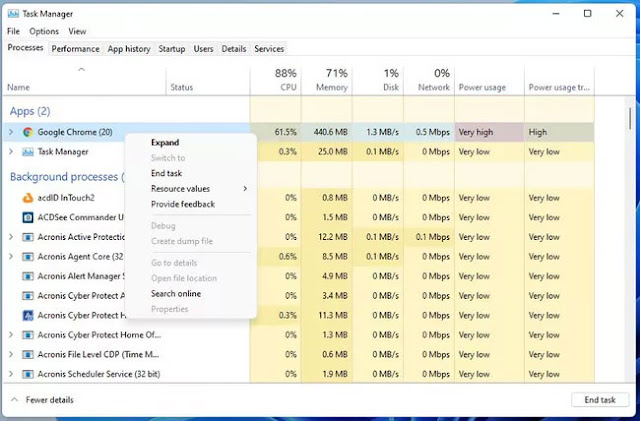Sort by the Network column header

point(429,80)
